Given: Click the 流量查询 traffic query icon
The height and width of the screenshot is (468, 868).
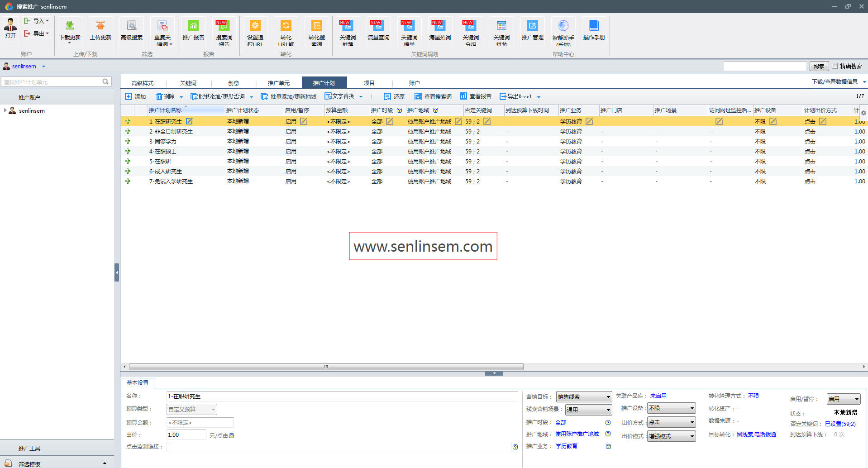Looking at the screenshot, I should click(x=378, y=26).
